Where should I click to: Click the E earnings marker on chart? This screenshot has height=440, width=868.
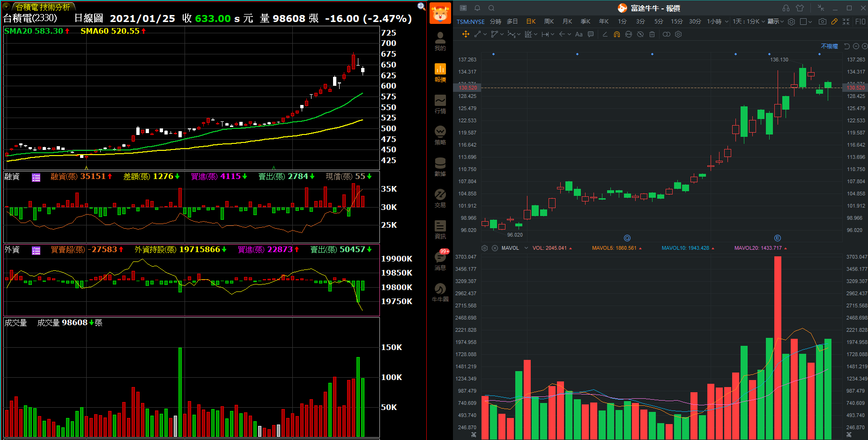[778, 238]
